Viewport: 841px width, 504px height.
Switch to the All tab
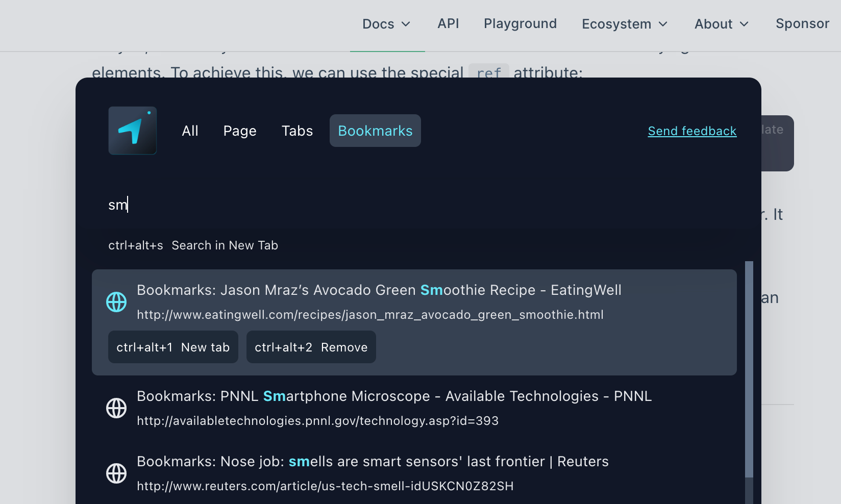tap(190, 131)
